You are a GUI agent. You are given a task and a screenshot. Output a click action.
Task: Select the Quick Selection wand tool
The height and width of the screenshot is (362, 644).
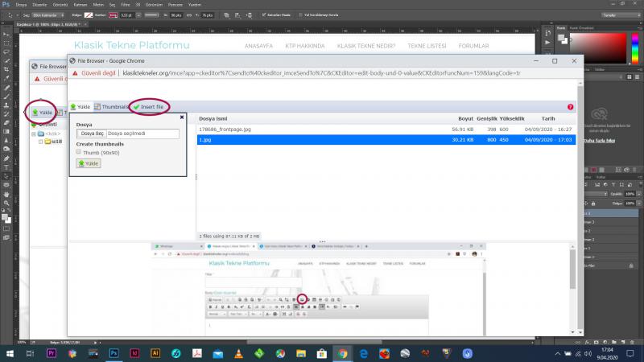[6, 61]
